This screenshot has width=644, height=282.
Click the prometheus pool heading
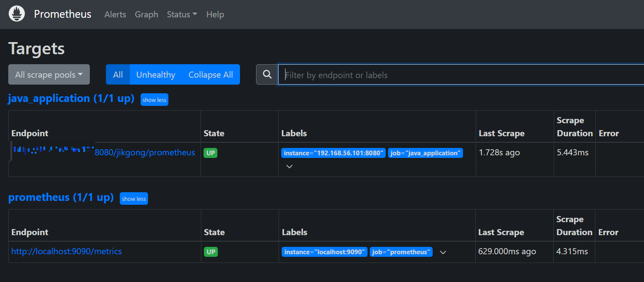61,197
